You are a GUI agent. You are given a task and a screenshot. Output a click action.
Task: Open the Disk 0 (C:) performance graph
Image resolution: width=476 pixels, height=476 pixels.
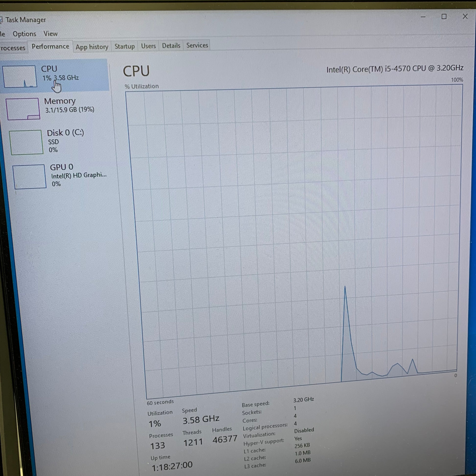point(26,142)
